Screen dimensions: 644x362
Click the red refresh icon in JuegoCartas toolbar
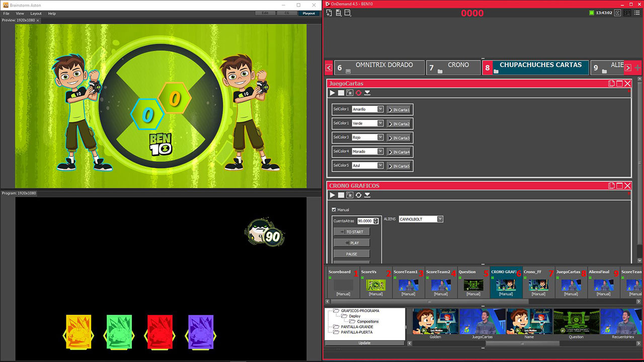click(x=358, y=93)
